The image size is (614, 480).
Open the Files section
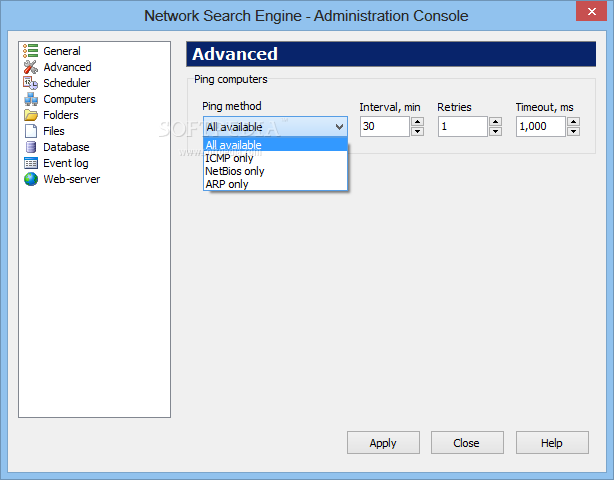tap(54, 131)
